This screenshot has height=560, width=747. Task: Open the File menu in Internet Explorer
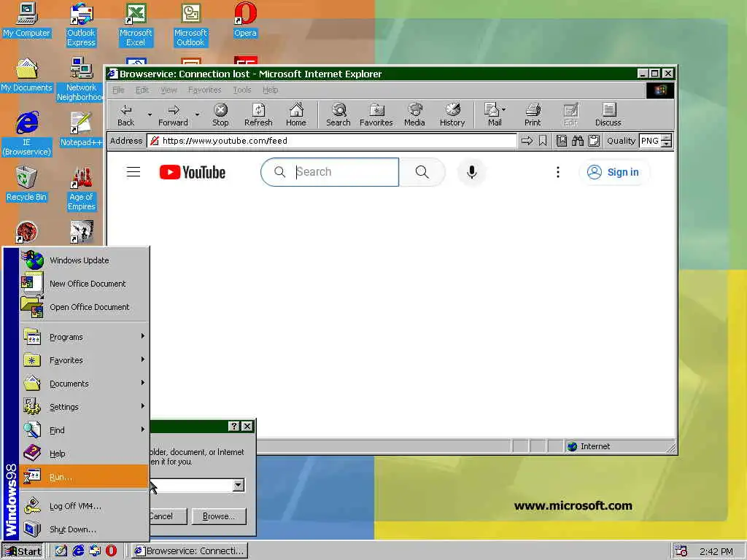click(118, 90)
